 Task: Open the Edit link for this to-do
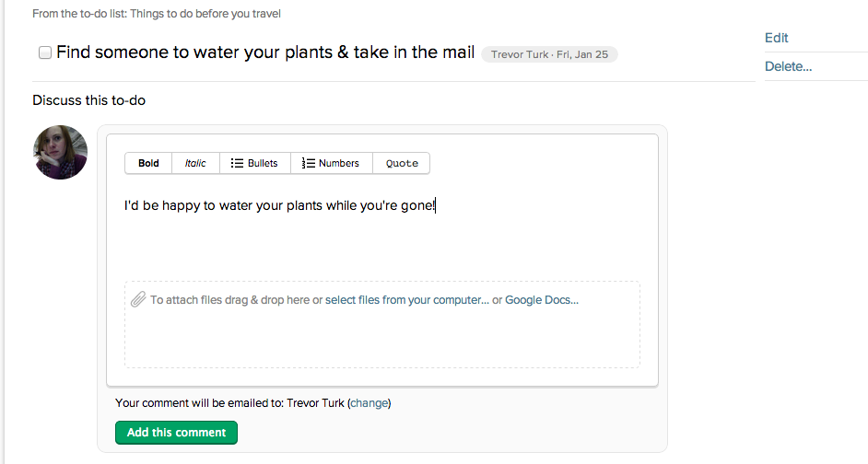(x=777, y=38)
